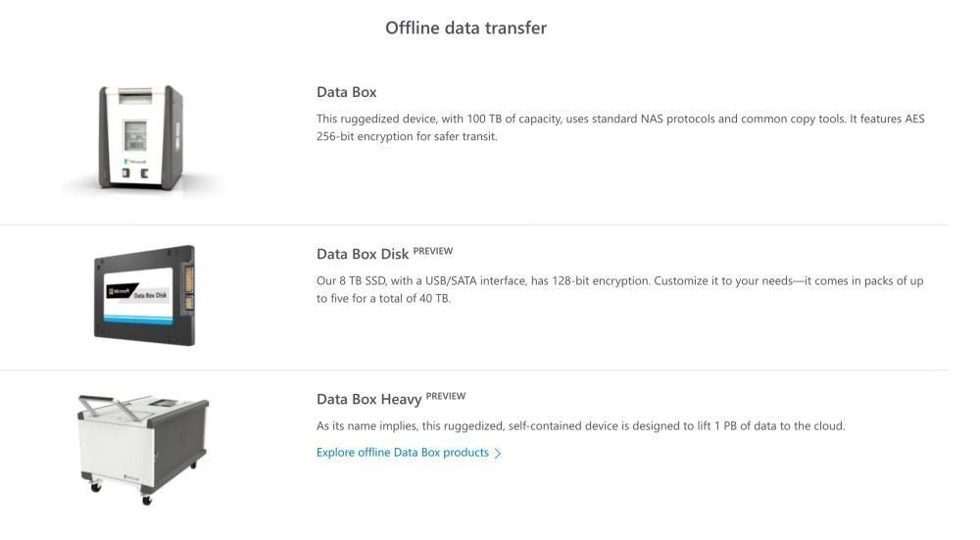Viewport: 980px width, 540px height.
Task: Click the Data Box Heavy device image
Action: pyautogui.click(x=143, y=449)
